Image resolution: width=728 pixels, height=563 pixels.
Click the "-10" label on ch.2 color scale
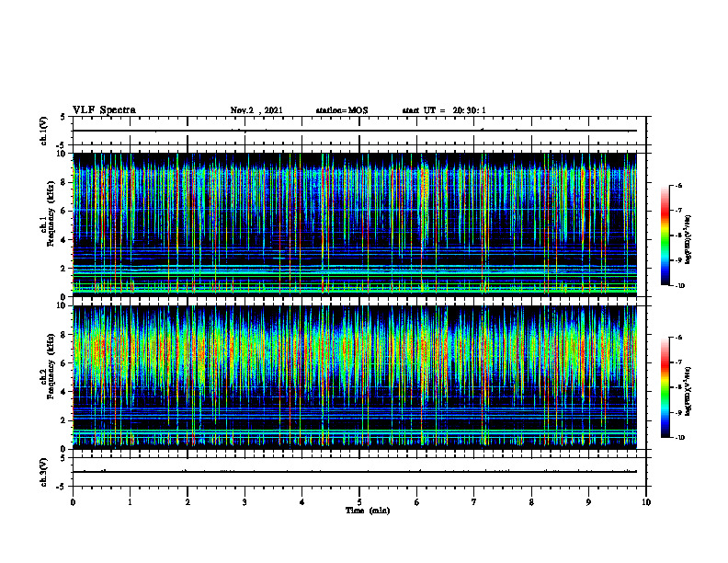679,438
